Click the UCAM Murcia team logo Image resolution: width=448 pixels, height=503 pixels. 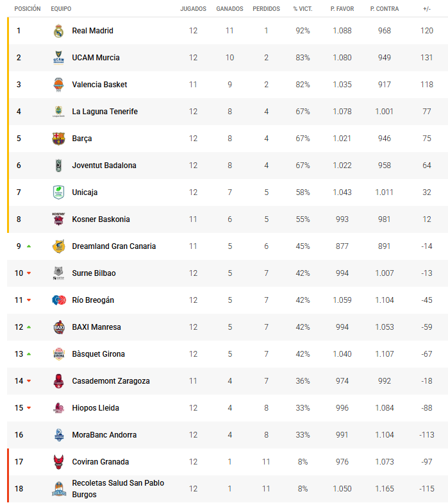pos(58,58)
